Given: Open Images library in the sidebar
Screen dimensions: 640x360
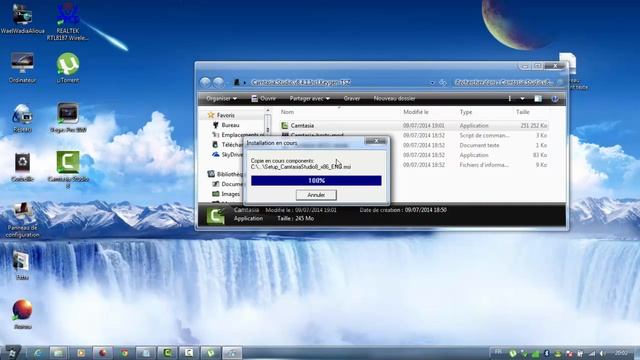Looking at the screenshot, I should click(x=231, y=194).
